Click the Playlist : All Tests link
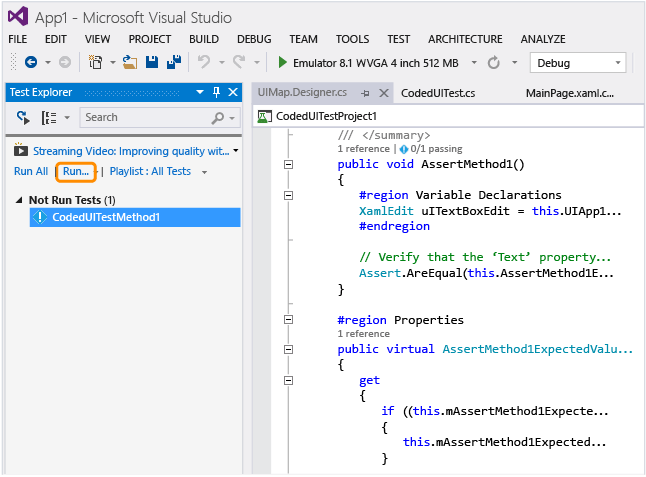The height and width of the screenshot is (477, 646). point(150,171)
